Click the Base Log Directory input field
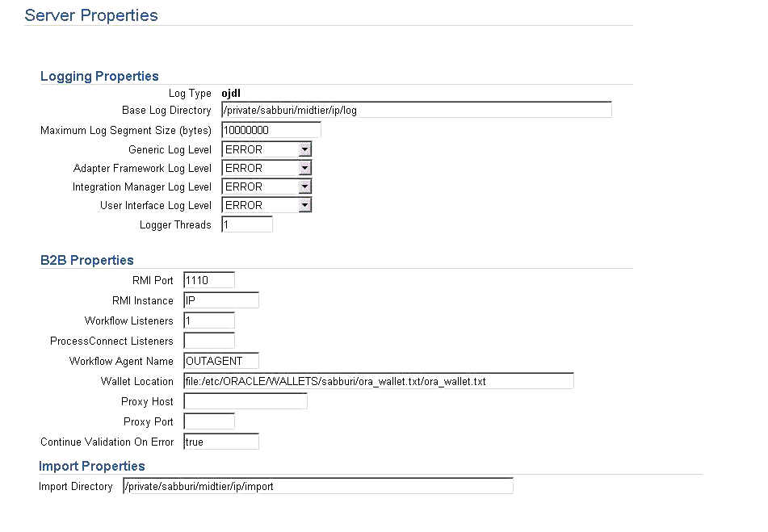This screenshot has width=768, height=532. (417, 110)
